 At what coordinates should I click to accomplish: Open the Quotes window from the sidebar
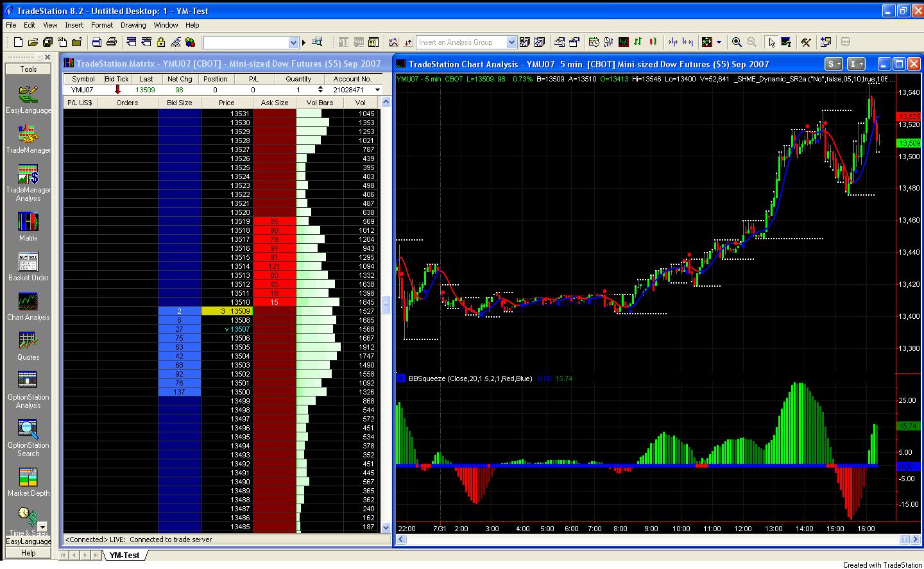(x=28, y=346)
